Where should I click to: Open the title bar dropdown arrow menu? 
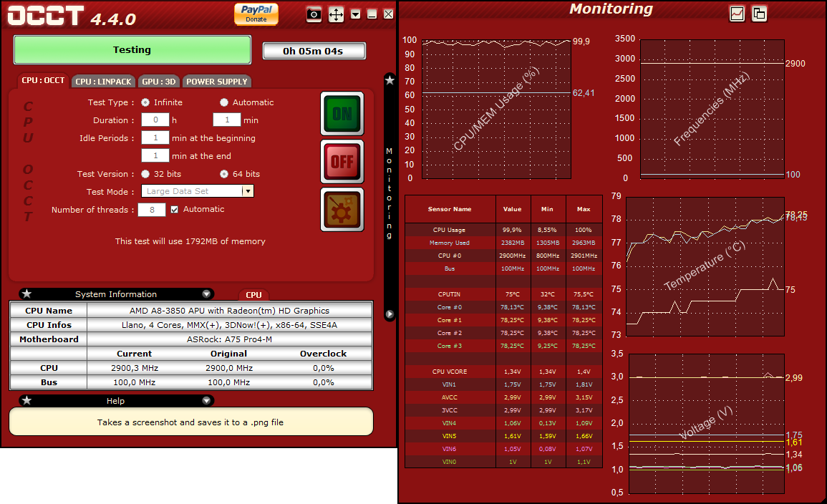click(x=355, y=14)
